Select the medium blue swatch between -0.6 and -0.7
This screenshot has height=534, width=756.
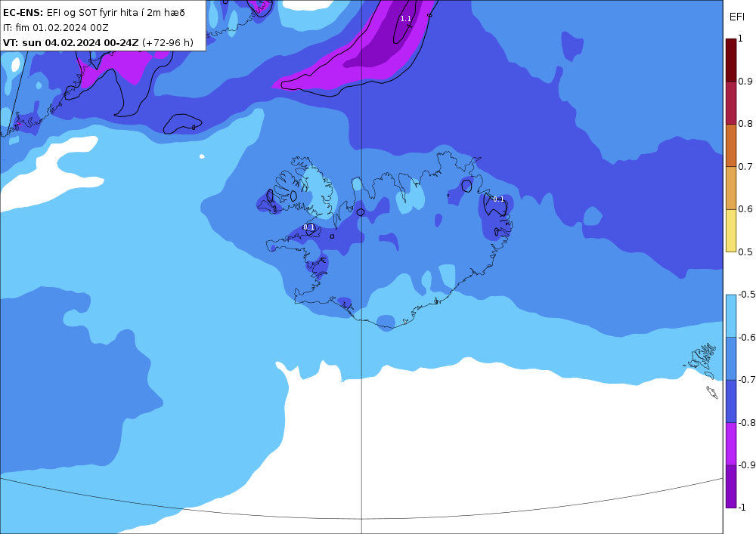point(731,358)
